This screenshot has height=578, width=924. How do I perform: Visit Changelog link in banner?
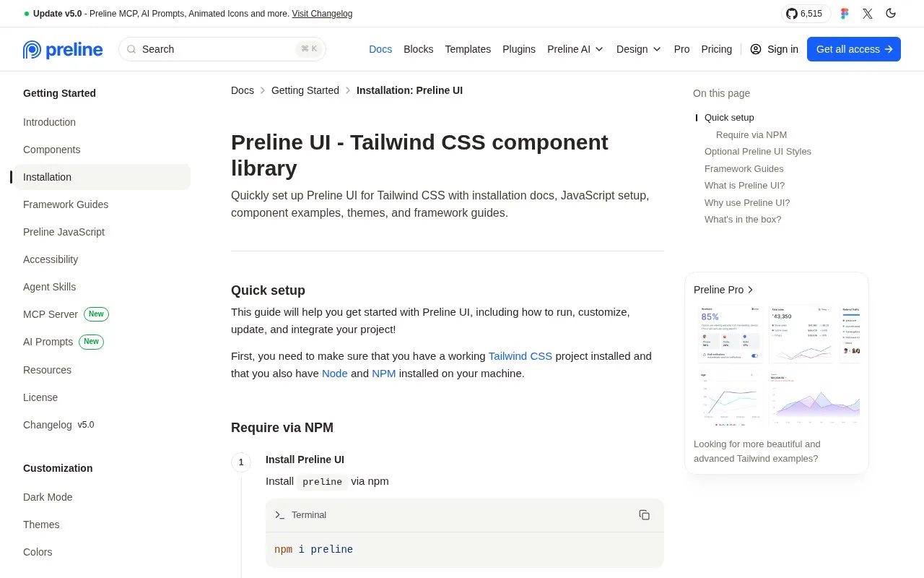click(x=322, y=14)
